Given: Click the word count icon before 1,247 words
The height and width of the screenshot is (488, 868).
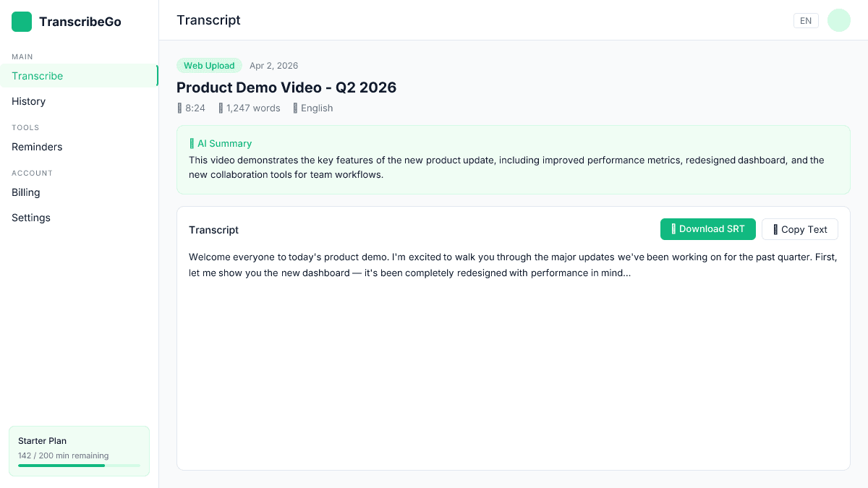Looking at the screenshot, I should click(220, 108).
